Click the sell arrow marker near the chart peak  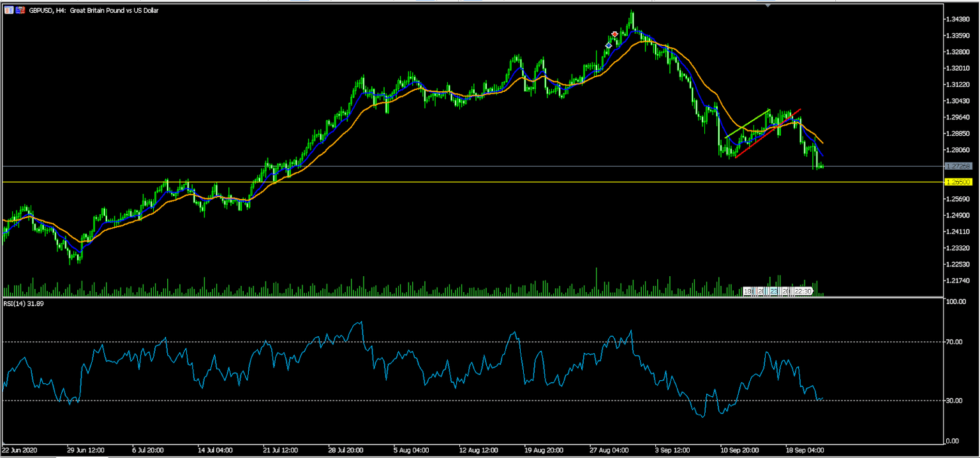click(614, 34)
